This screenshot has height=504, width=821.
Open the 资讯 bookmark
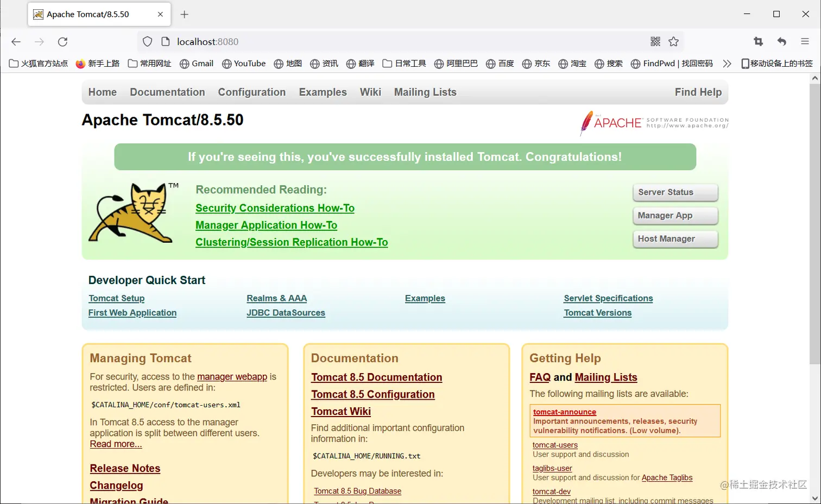(x=324, y=64)
